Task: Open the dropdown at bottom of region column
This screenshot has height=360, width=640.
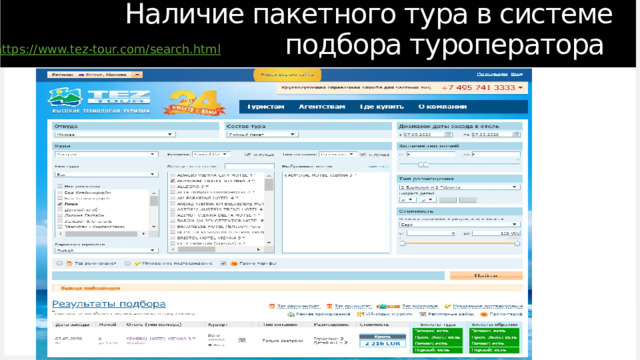Action: pyautogui.click(x=106, y=251)
